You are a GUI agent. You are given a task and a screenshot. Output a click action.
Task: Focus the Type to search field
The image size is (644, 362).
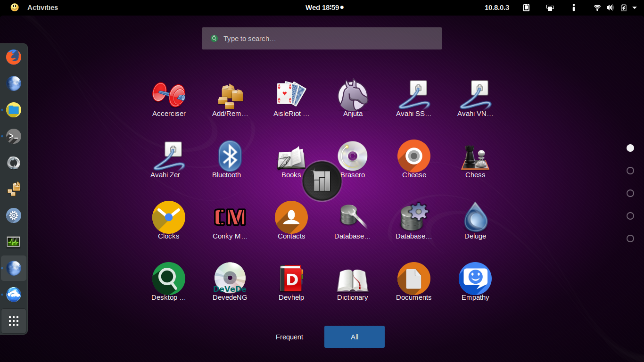coord(322,39)
